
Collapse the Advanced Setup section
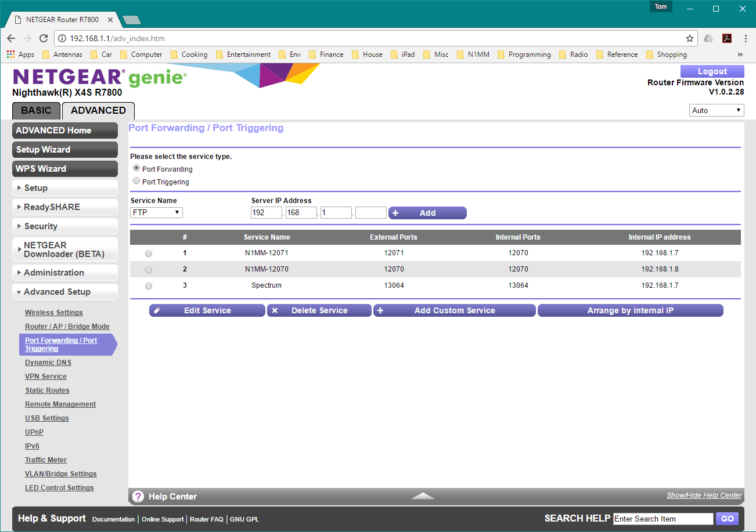click(65, 292)
